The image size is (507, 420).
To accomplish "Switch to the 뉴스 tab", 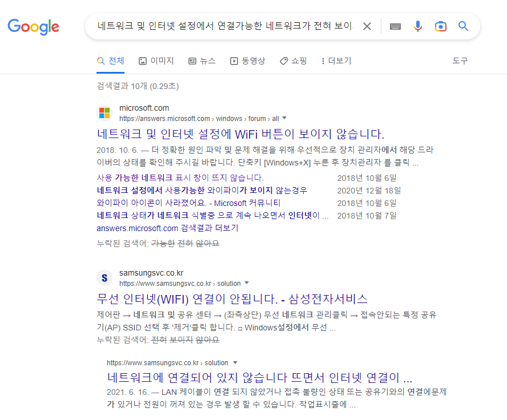I will point(202,60).
